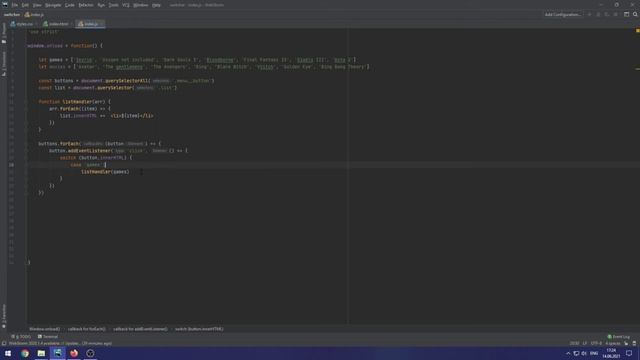Open the VCS menu
This screenshot has width=640, height=360.
(126, 5)
